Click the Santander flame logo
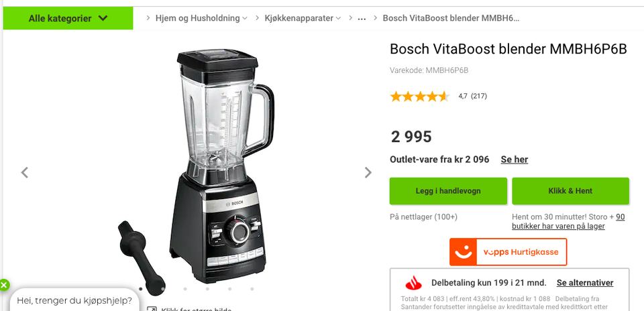The width and height of the screenshot is (644, 311). 414,283
